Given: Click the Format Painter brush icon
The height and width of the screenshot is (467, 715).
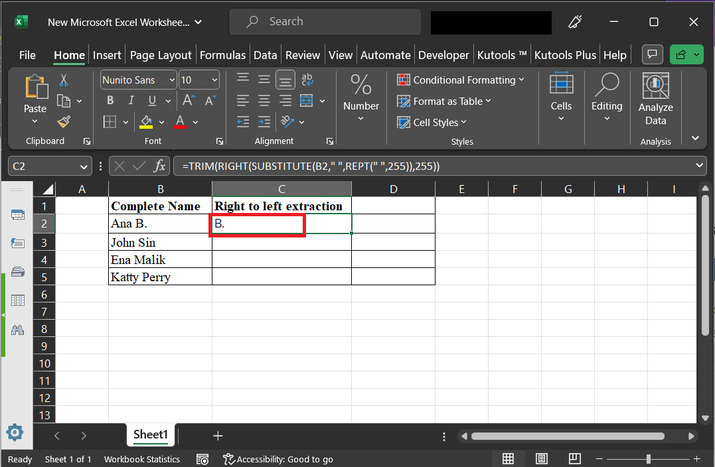Looking at the screenshot, I should pyautogui.click(x=64, y=121).
